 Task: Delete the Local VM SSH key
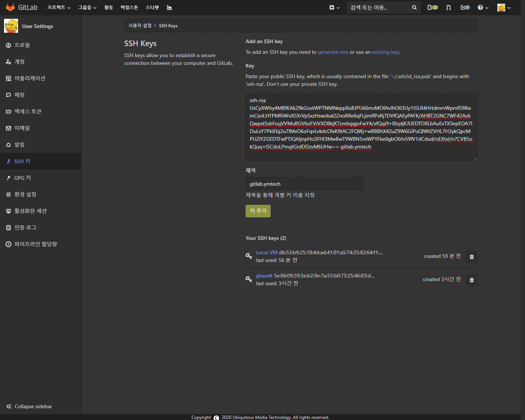point(472,257)
